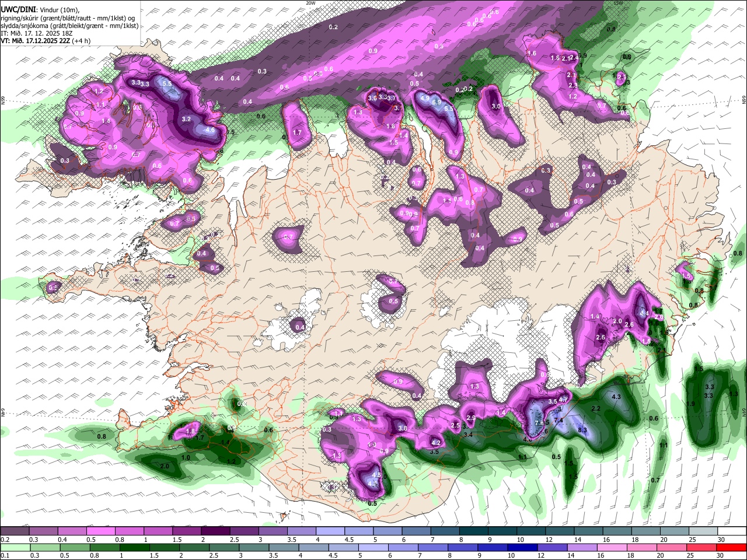Pick the darkest purple 2 snowfall legend swatch
This screenshot has height=560, width=747.
point(215,531)
